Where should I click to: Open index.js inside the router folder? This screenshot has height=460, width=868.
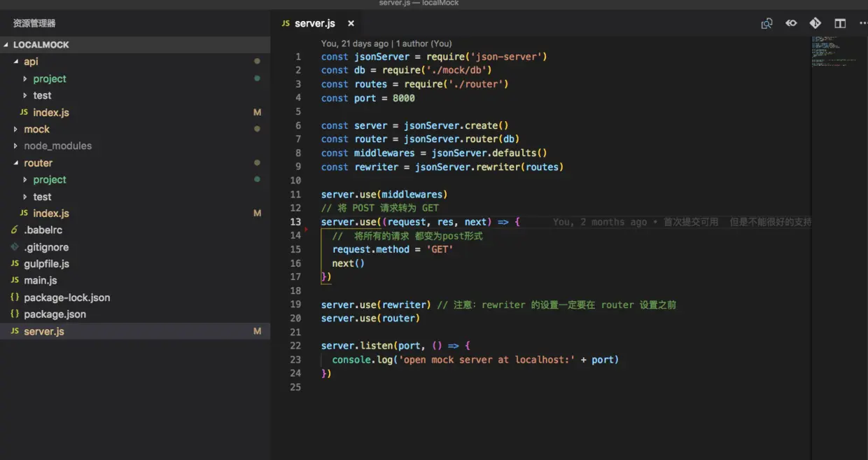click(x=51, y=214)
